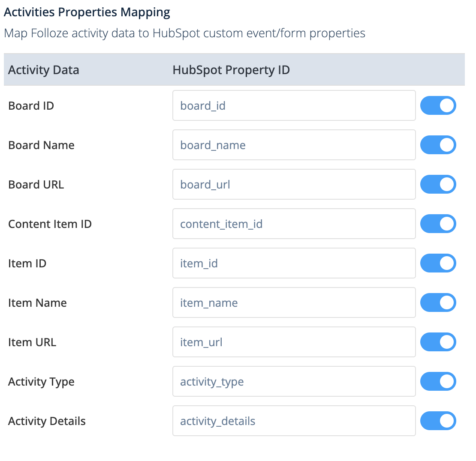Click the item_id property input
This screenshot has height=461, width=476.
(294, 263)
